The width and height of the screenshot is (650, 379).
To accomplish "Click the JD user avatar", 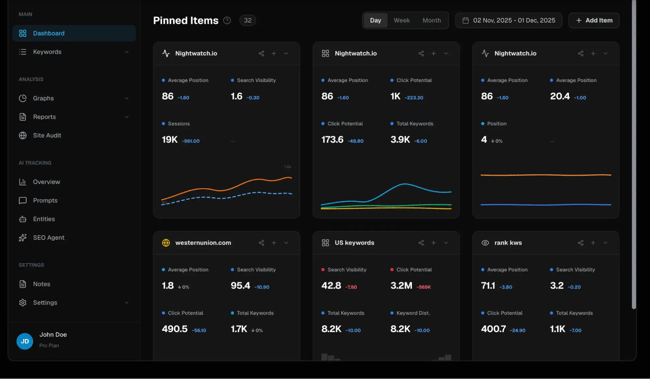I will pos(25,341).
